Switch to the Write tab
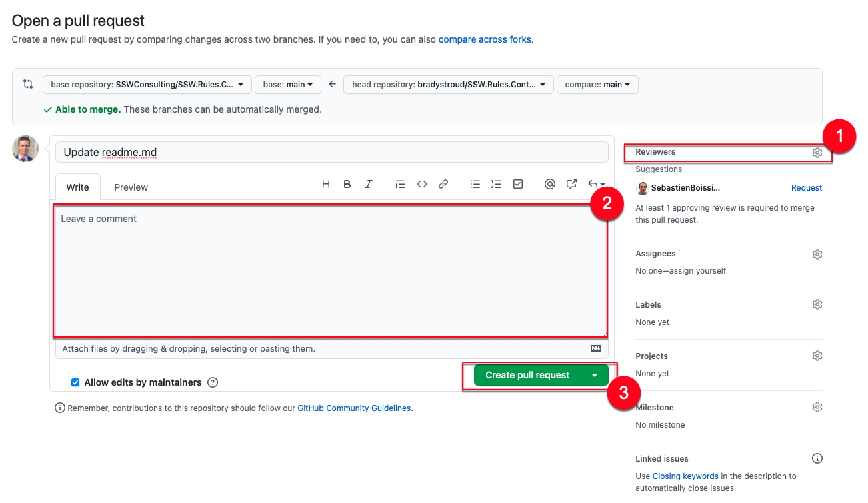 77,187
